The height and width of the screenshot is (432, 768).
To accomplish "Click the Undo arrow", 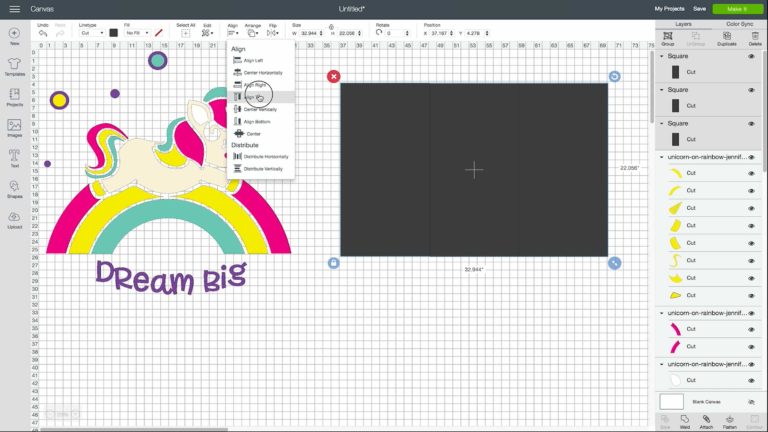I will coord(43,33).
